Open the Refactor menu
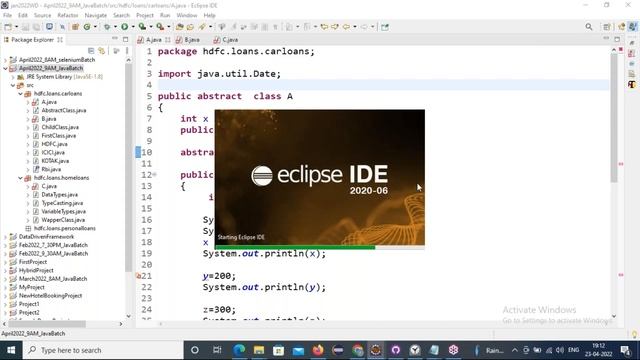640x360 pixels. [x=68, y=15]
